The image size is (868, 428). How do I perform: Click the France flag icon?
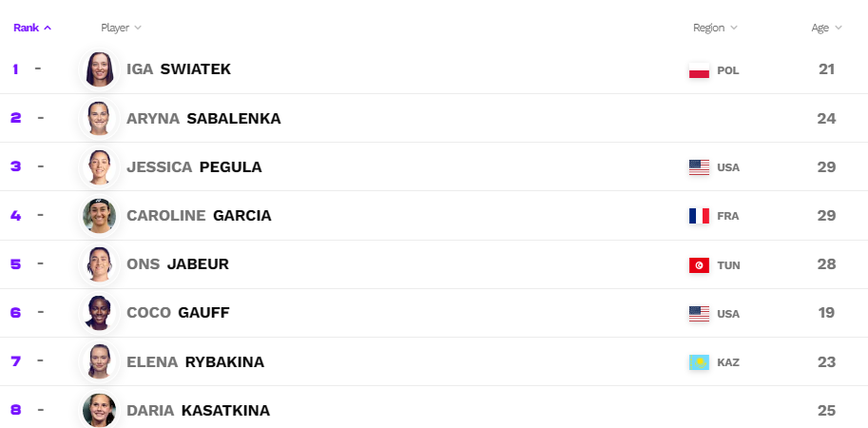pos(699,216)
